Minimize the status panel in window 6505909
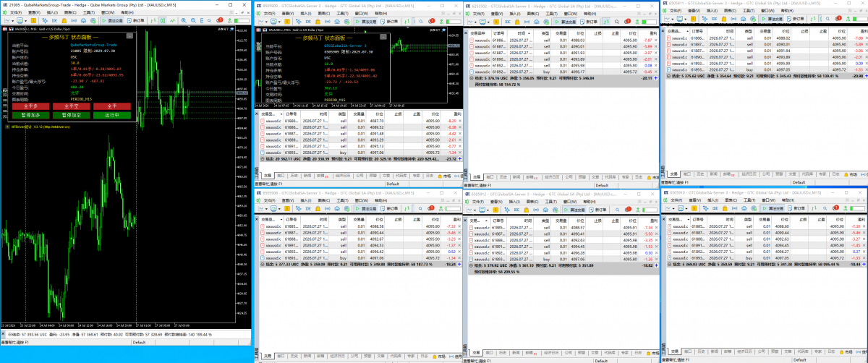 click(383, 37)
